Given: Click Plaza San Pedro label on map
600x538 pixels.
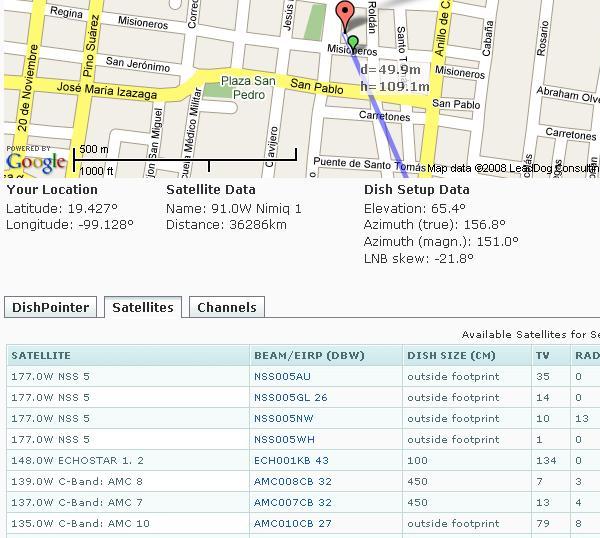Looking at the screenshot, I should pos(248,87).
